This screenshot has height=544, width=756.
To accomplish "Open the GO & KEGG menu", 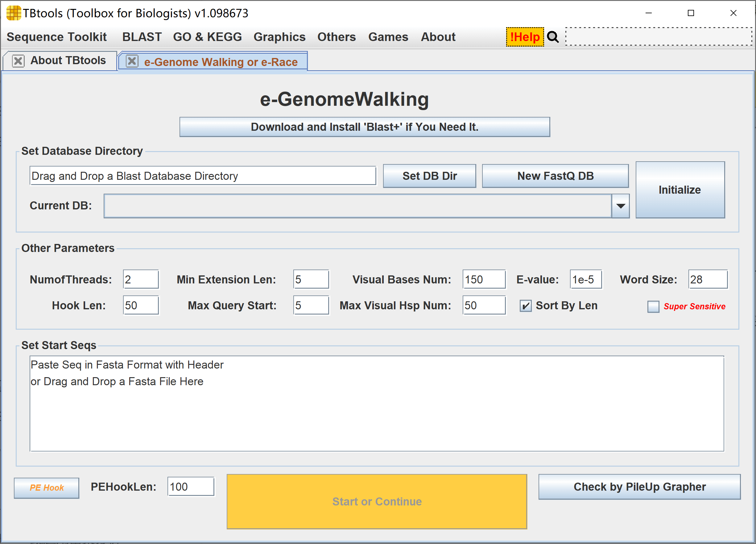I will (207, 37).
